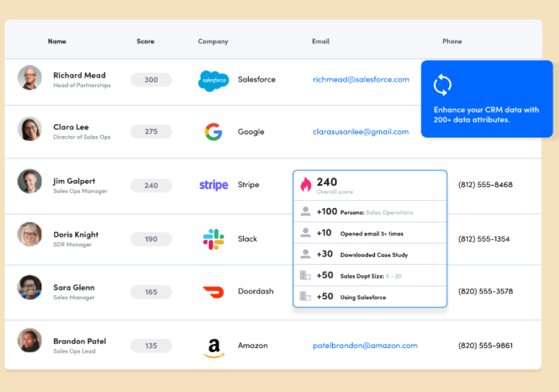Click phone number (812) 555-1354

click(x=484, y=239)
